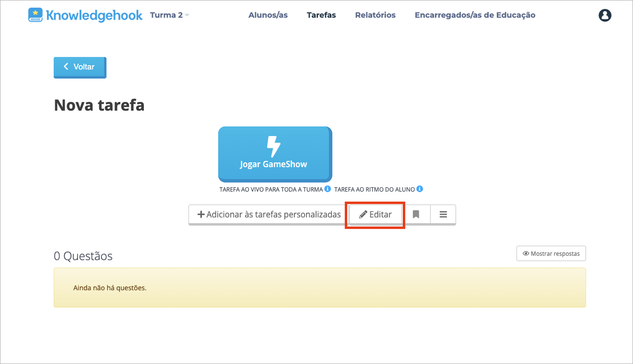
Task: Click 'TAREFA AO RITMO DO ALUNO' label
Action: [375, 189]
